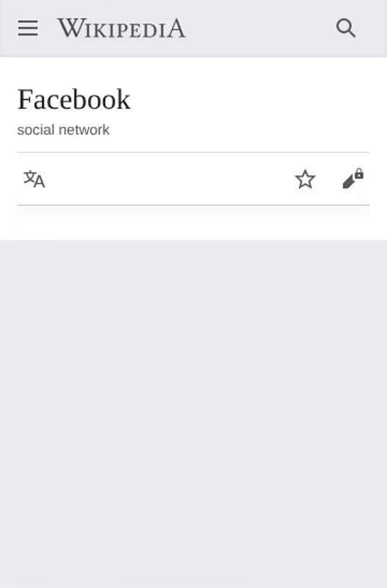Viewport: 387px width, 588px height.
Task: Toggle the watch star for this page
Action: (x=305, y=179)
